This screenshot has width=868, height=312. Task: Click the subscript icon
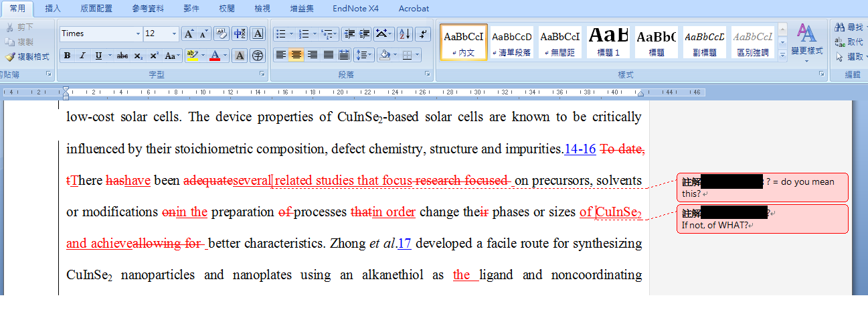(x=138, y=56)
